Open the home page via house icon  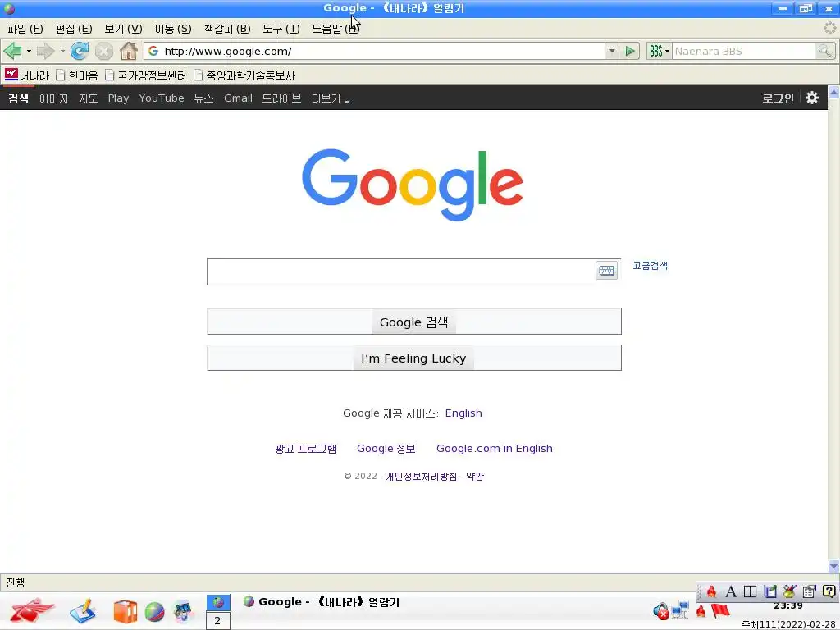tap(129, 52)
